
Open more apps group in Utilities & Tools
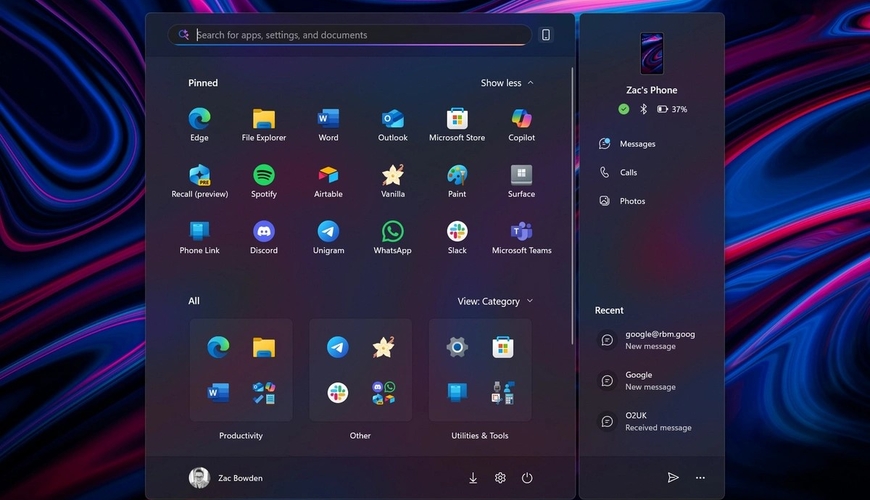(503, 392)
